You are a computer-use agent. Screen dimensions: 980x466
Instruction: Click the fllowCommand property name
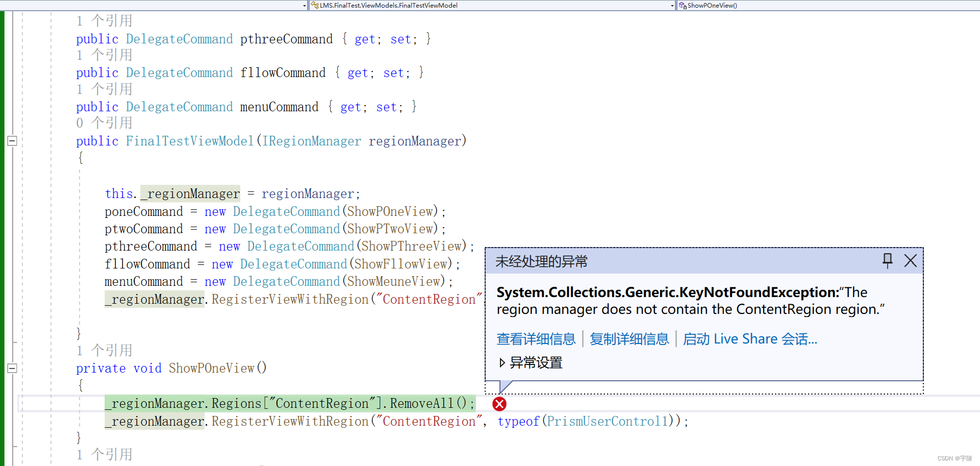point(283,73)
